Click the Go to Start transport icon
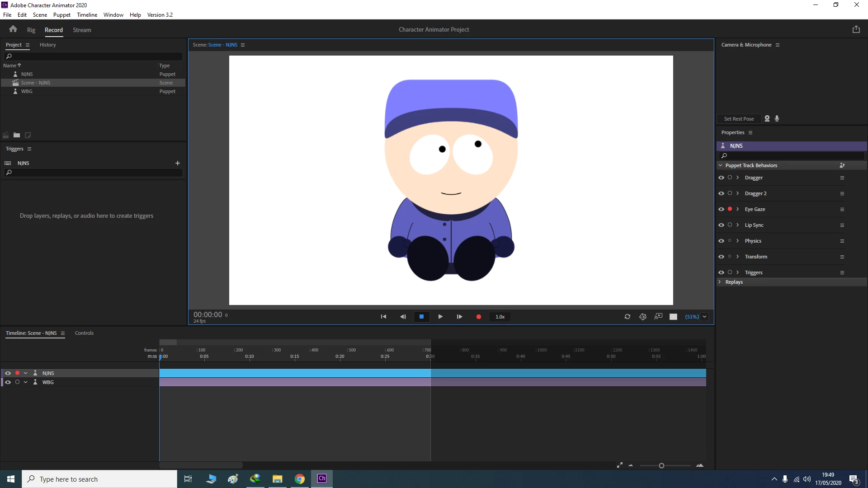Screen dimensions: 868x488 (x=383, y=317)
